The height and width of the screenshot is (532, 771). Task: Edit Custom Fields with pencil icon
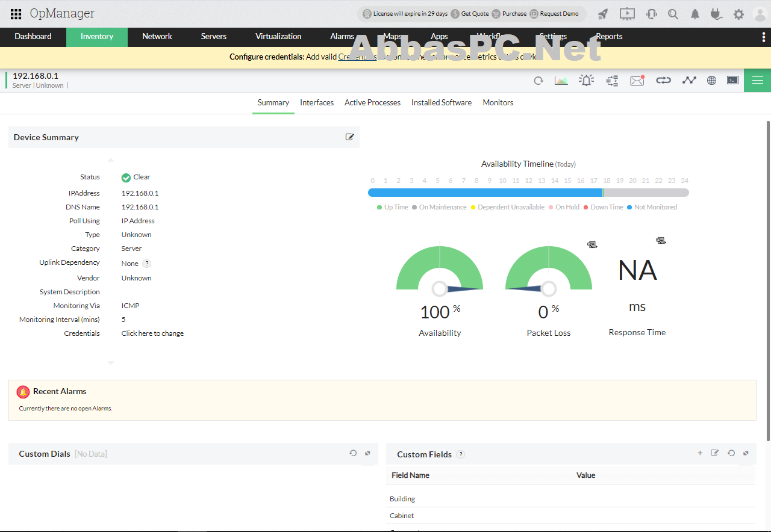click(x=714, y=453)
